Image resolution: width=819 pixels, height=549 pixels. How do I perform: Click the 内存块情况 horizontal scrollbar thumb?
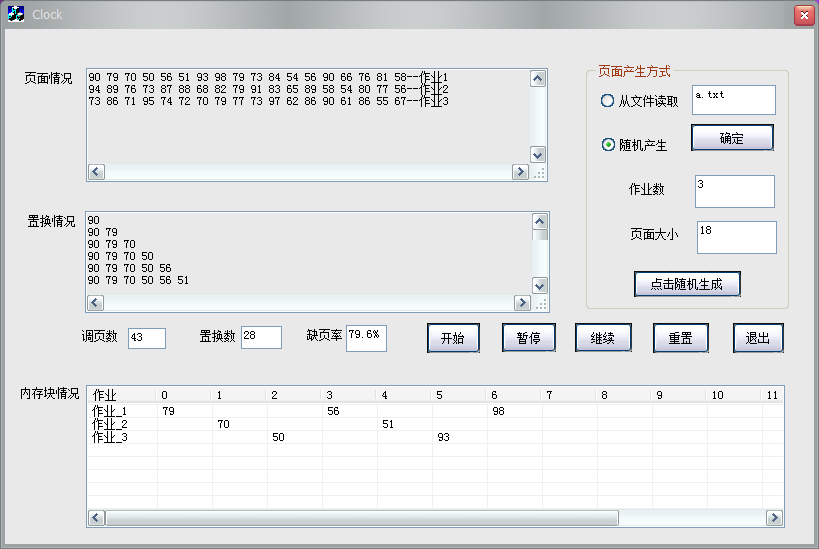pos(362,518)
